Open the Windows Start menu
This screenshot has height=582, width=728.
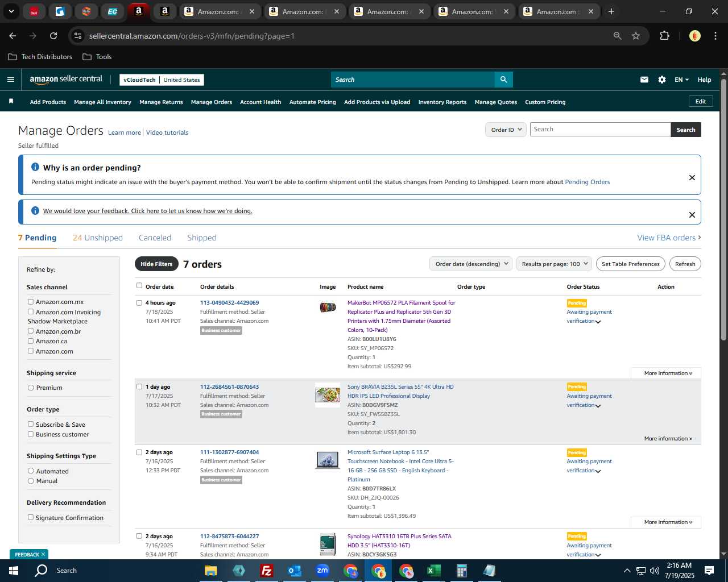[x=13, y=571]
